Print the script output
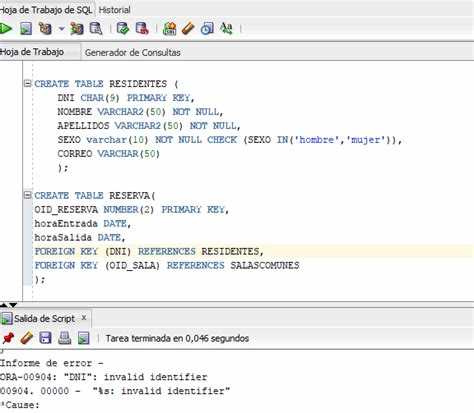474x413 pixels. pyautogui.click(x=64, y=338)
